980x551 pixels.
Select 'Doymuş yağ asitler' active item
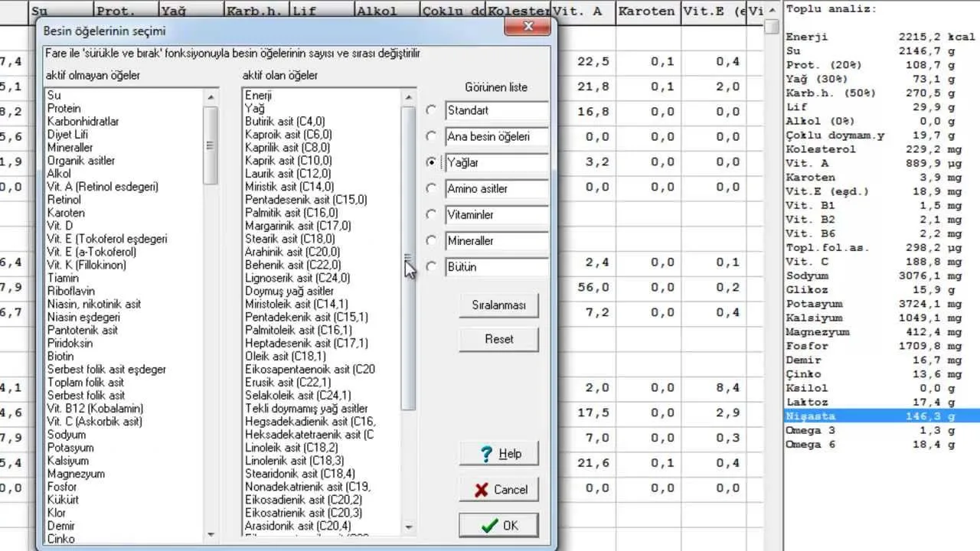click(289, 291)
